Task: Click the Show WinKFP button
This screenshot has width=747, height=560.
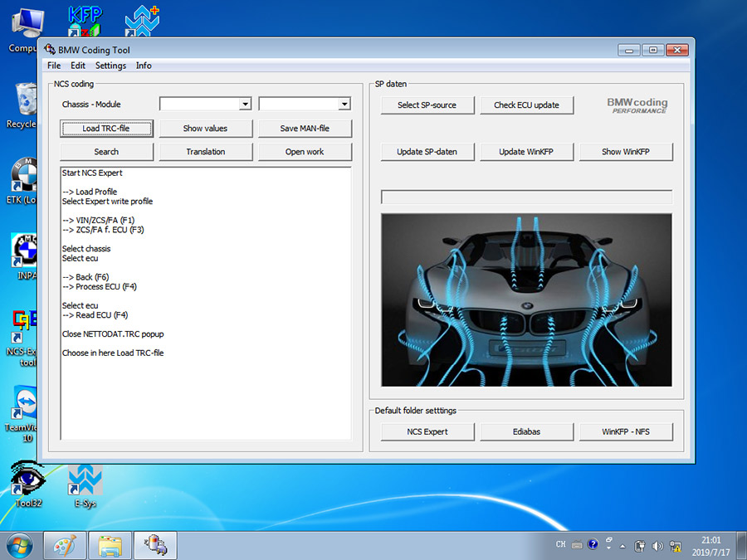Action: 626,152
